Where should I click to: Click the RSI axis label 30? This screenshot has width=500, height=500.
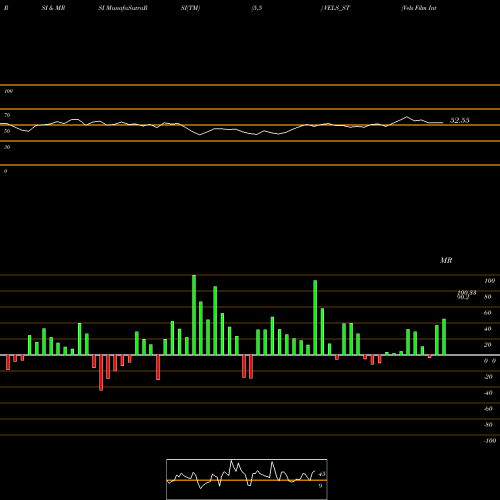7,147
